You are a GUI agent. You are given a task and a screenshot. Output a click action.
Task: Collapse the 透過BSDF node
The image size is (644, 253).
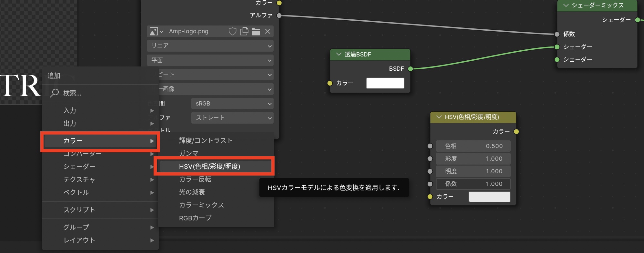point(338,54)
